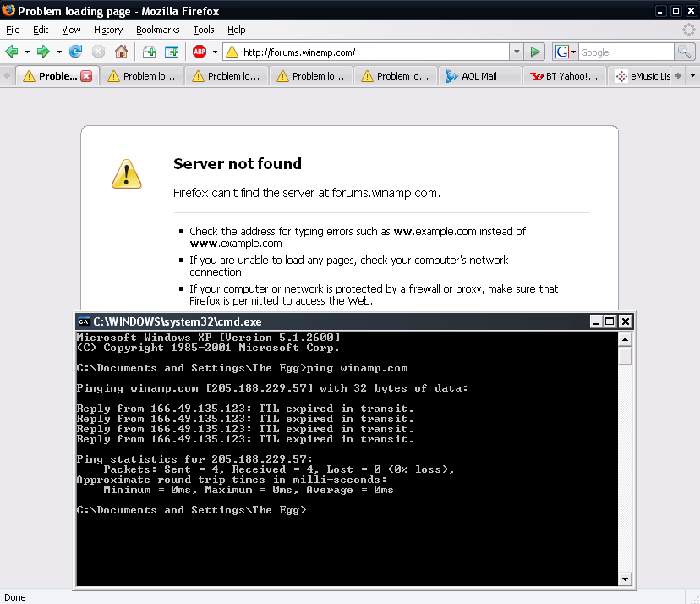Click the Google search input field
This screenshot has width=700, height=604.
coord(626,52)
